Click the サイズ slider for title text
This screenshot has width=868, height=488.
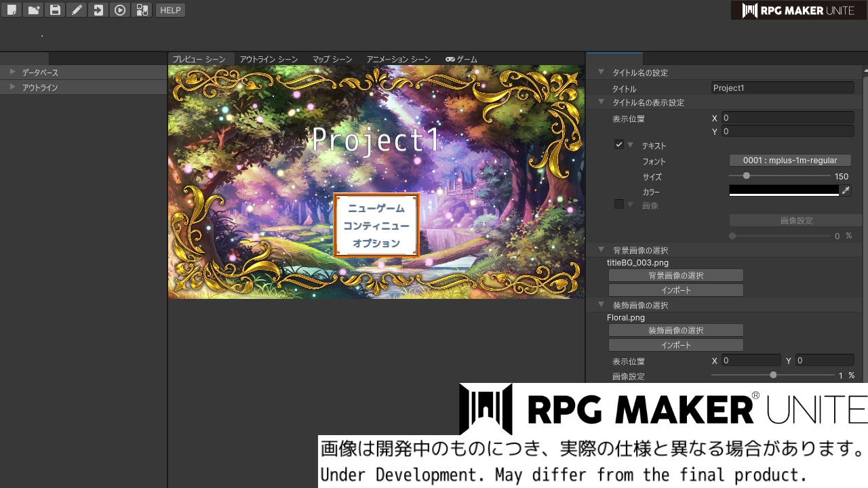(778, 176)
